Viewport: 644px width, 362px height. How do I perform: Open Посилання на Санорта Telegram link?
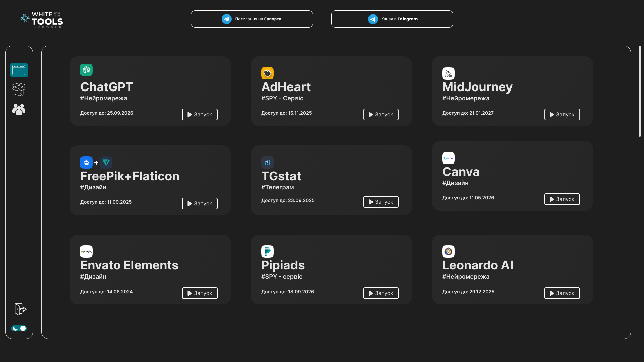251,18
